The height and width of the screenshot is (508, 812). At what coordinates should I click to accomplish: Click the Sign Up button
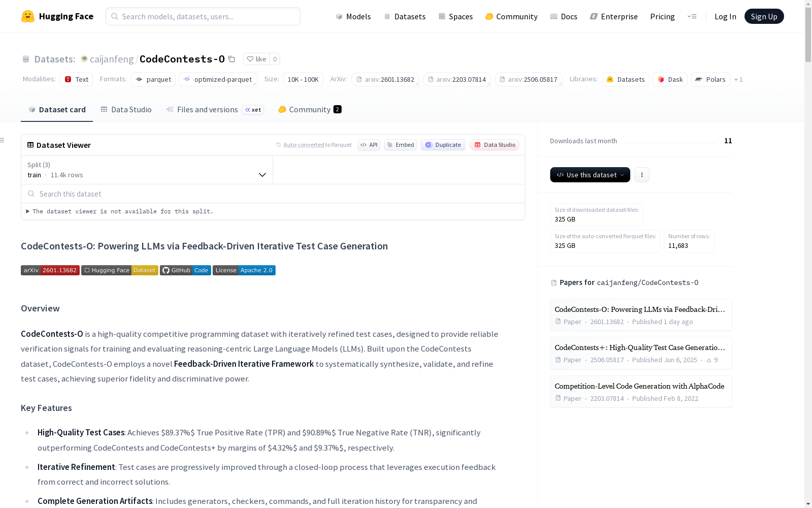point(764,16)
